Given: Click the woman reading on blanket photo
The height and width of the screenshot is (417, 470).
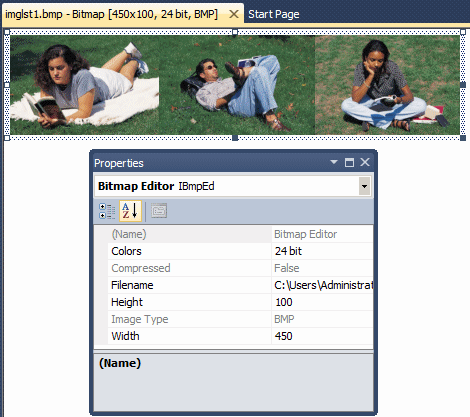Looking at the screenshot, I should point(85,85).
